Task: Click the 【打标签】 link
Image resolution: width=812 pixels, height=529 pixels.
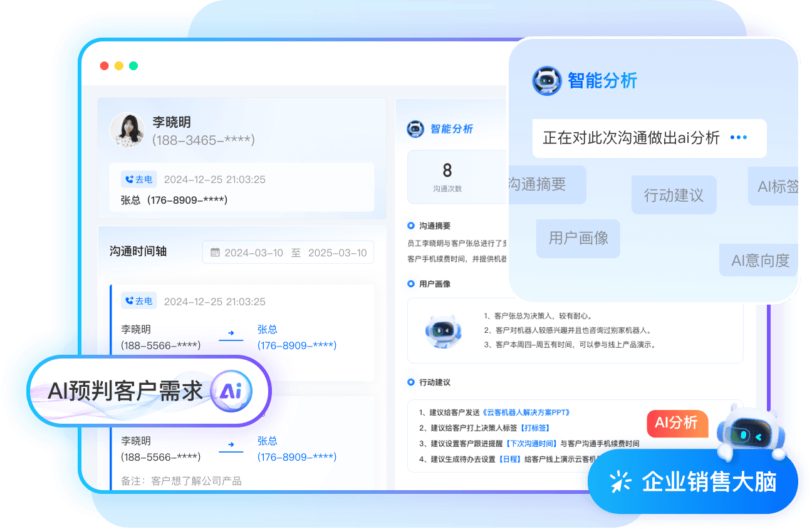Action: pyautogui.click(x=535, y=428)
